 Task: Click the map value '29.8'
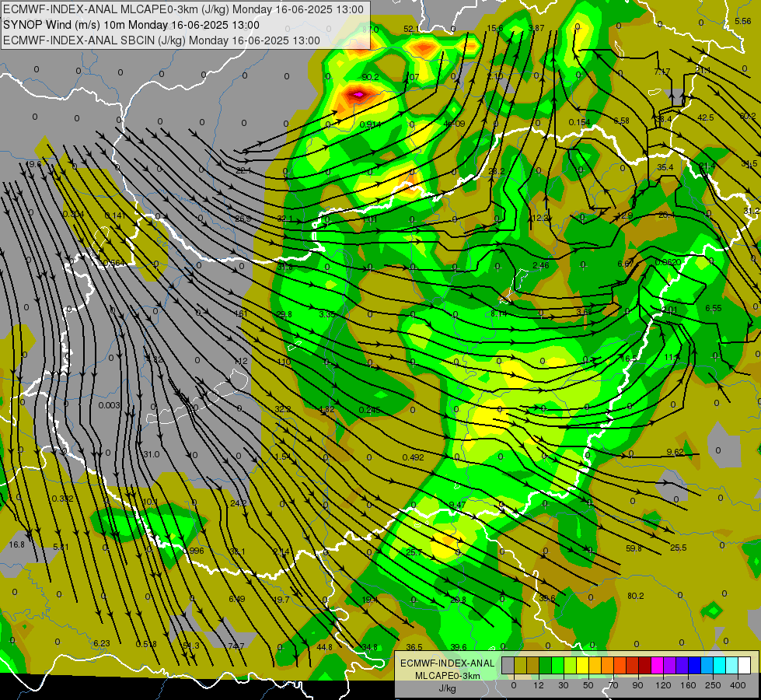tap(284, 314)
